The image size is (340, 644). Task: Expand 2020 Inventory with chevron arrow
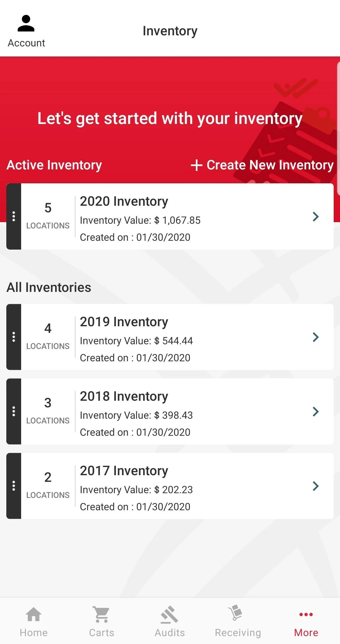[315, 216]
